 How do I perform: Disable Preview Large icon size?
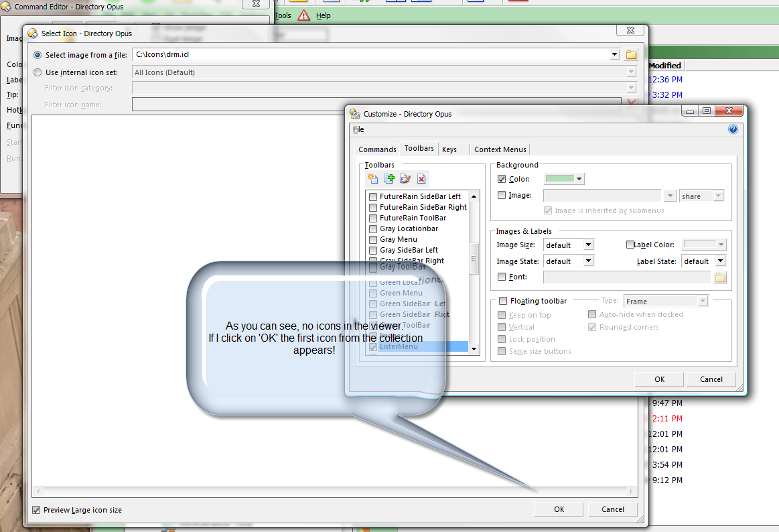pos(36,509)
